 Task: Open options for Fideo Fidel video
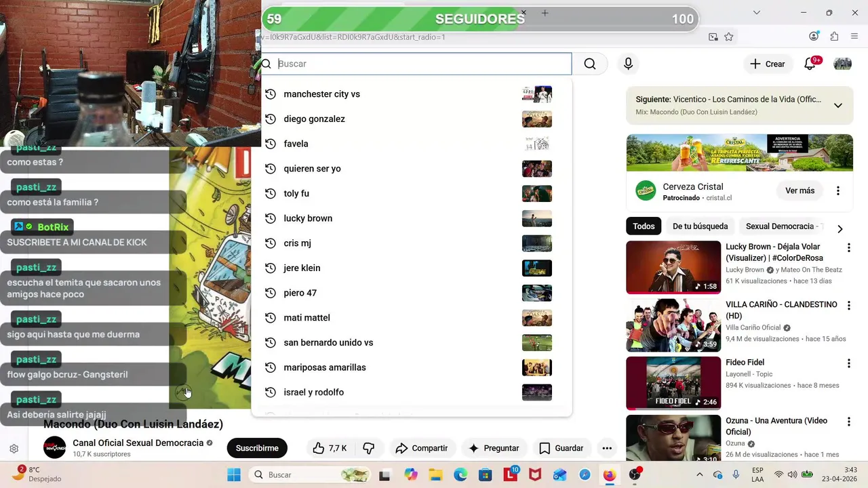tap(848, 364)
